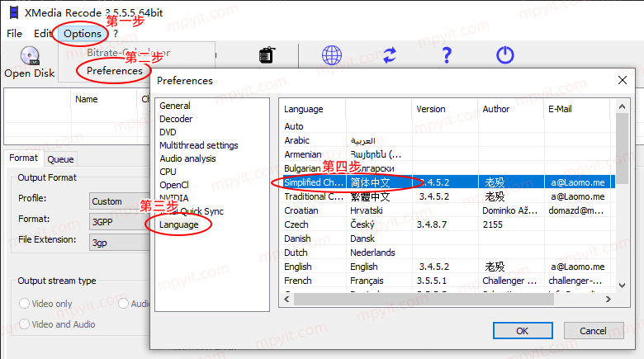Click the Language column header
The height and width of the screenshot is (359, 644).
click(315, 109)
